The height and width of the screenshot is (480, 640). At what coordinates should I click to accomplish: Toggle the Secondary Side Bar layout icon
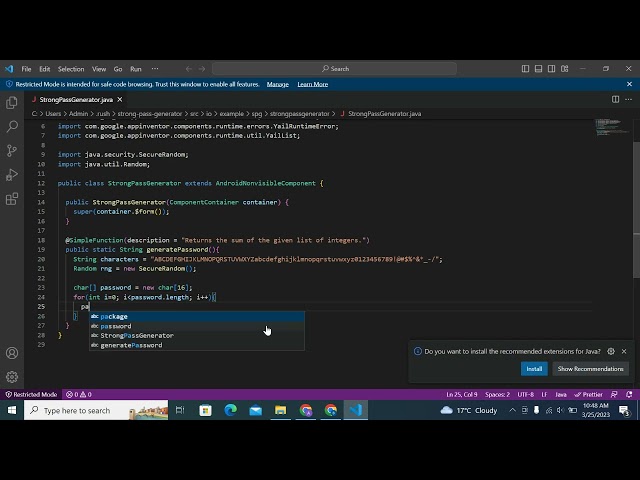tap(551, 69)
